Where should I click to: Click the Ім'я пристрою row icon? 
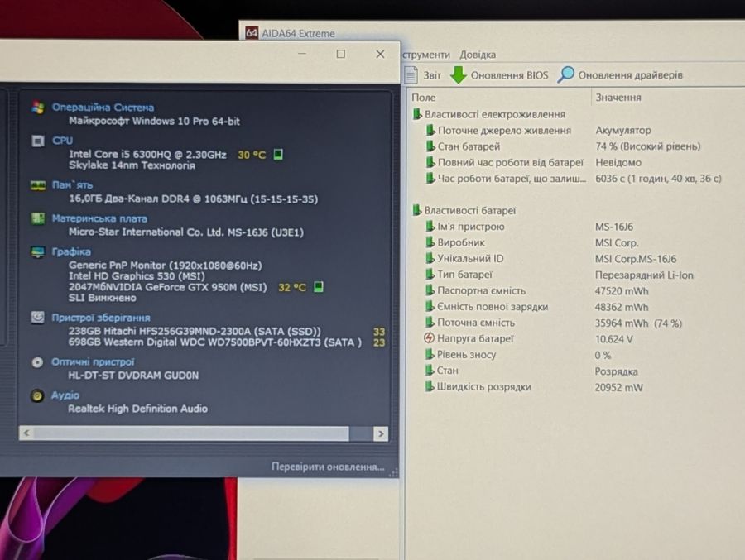[x=430, y=227]
